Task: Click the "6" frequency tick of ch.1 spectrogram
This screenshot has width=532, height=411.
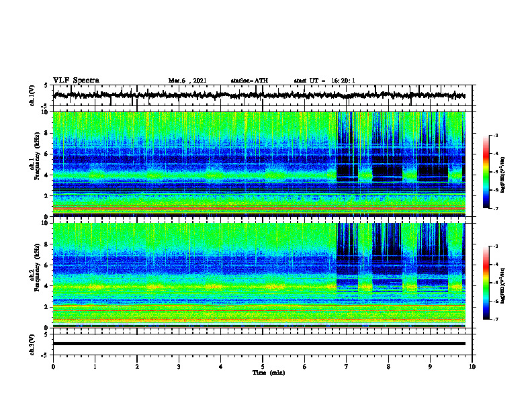Action: pos(47,154)
